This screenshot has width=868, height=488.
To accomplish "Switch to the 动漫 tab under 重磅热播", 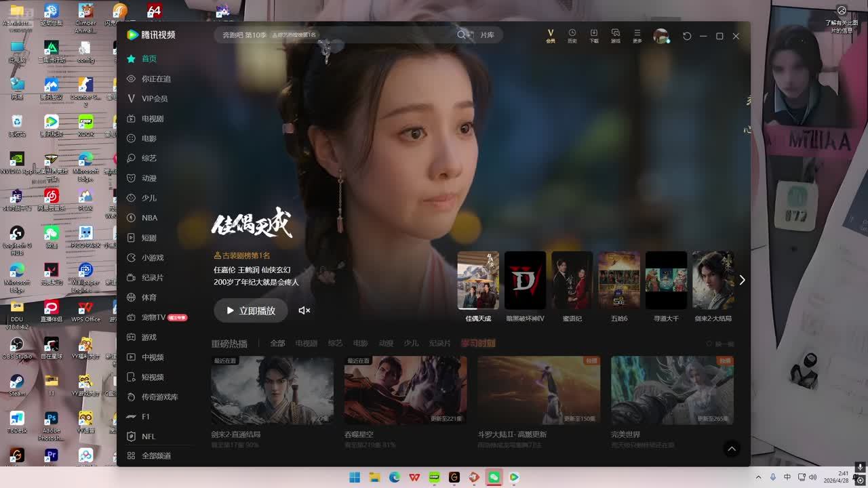I will [386, 344].
